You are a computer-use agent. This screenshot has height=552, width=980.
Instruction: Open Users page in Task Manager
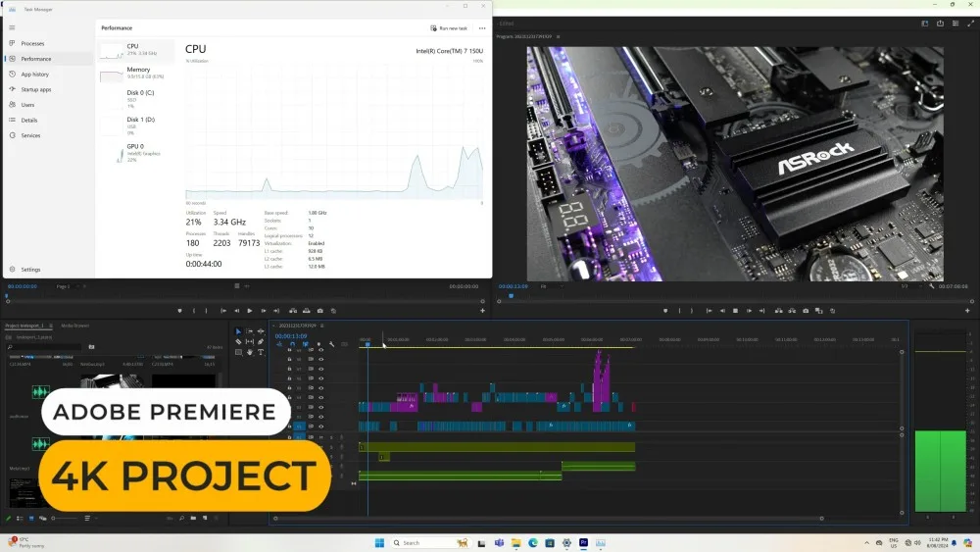click(x=47, y=104)
